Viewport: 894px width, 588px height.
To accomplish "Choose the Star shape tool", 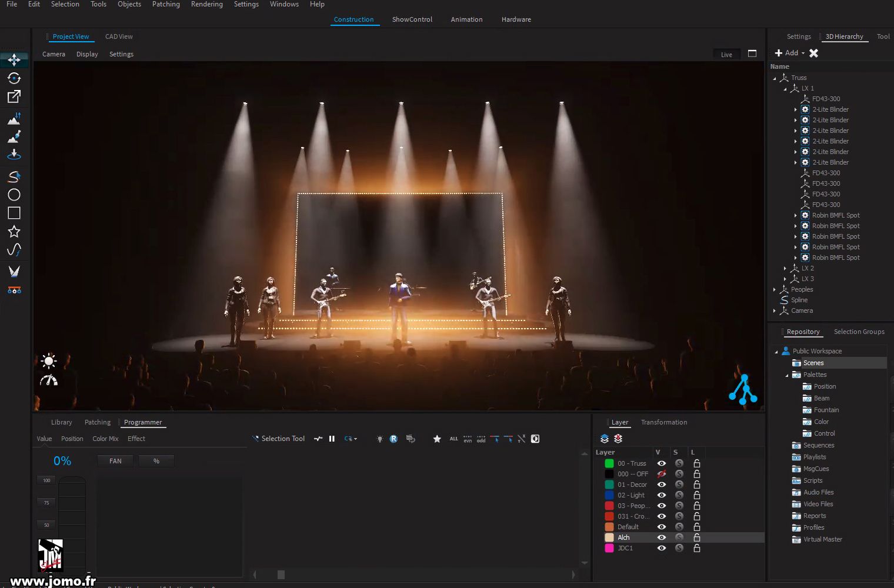I will (14, 232).
